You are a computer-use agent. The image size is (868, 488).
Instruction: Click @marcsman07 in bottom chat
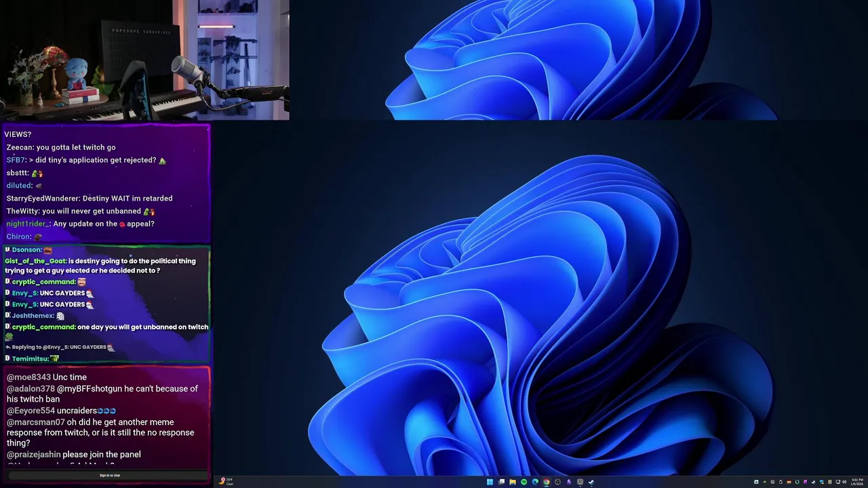pos(36,422)
